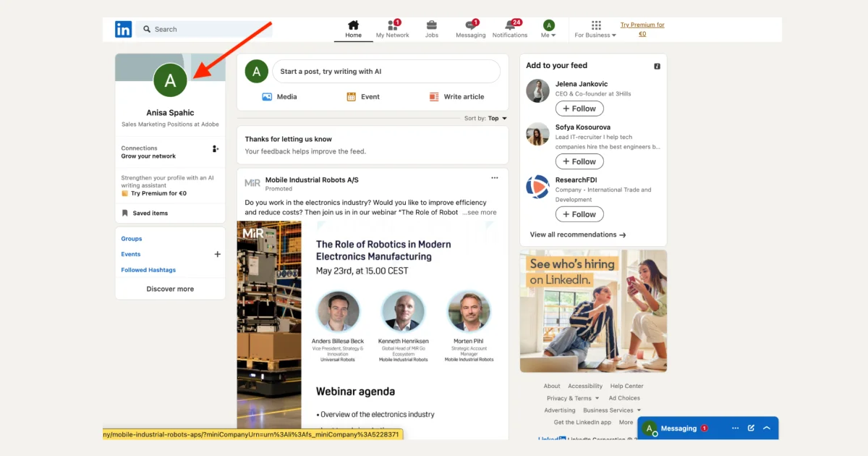868x456 pixels.
Task: Open Saved items
Action: coord(150,213)
